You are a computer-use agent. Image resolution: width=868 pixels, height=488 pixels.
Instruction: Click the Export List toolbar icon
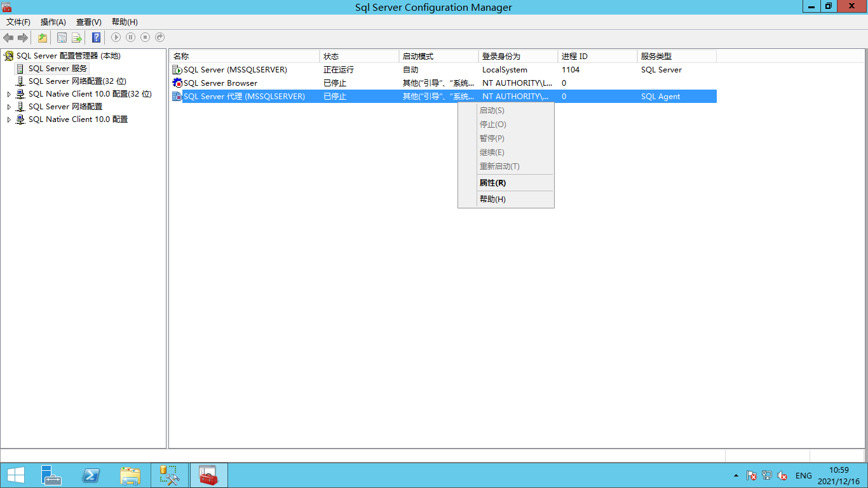77,37
